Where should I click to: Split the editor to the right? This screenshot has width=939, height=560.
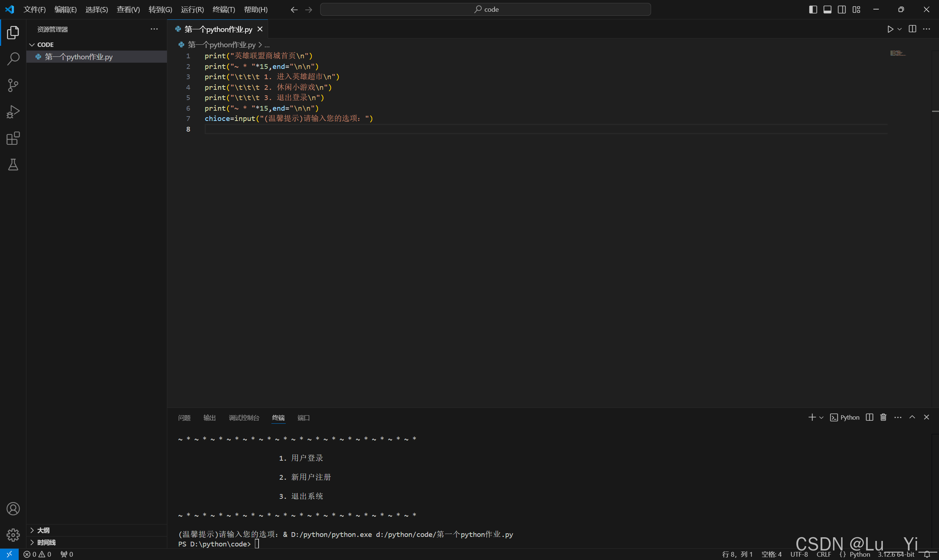pos(912,29)
